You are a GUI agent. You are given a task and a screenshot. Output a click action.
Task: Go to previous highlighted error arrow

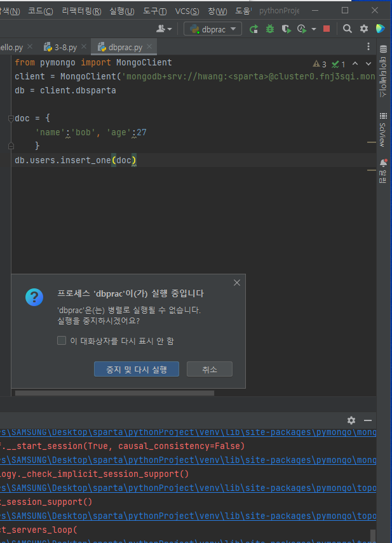(355, 64)
